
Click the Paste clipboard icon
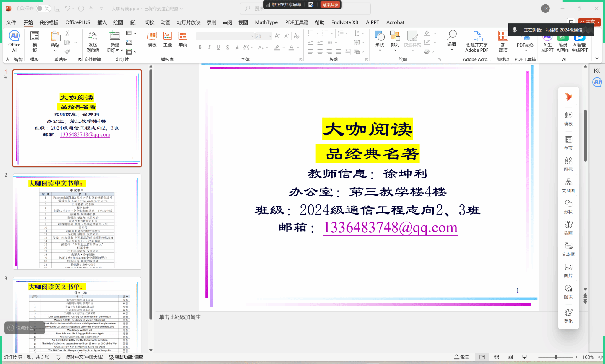(55, 37)
